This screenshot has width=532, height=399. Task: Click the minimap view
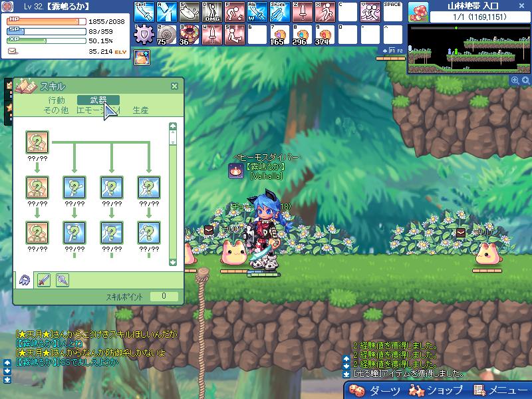click(x=469, y=49)
